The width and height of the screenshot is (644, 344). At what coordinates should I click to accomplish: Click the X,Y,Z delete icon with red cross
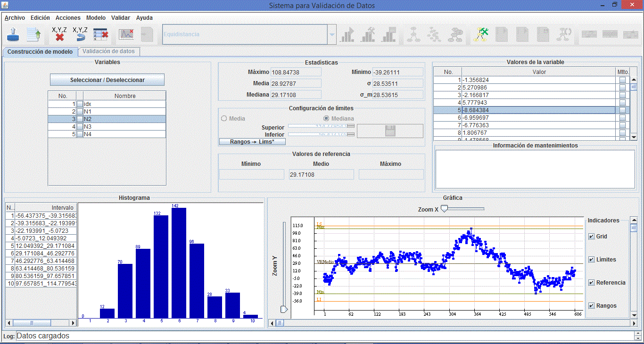click(59, 34)
